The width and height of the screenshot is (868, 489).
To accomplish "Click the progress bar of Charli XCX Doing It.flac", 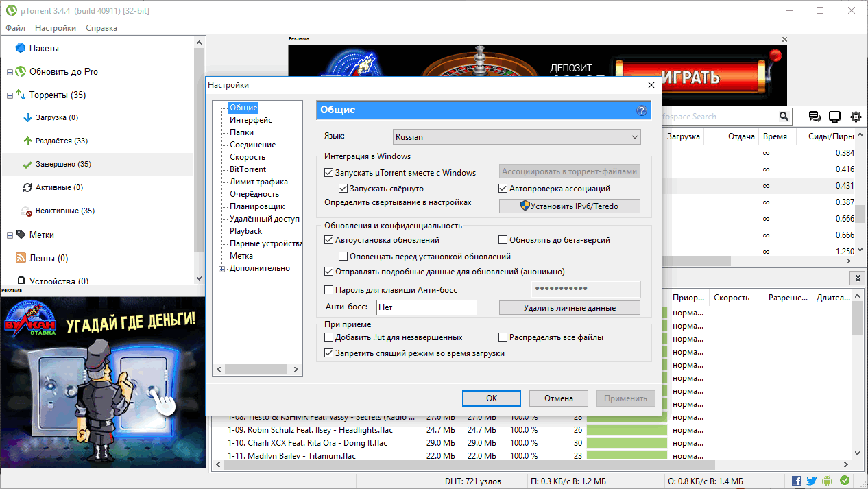I will 627,443.
